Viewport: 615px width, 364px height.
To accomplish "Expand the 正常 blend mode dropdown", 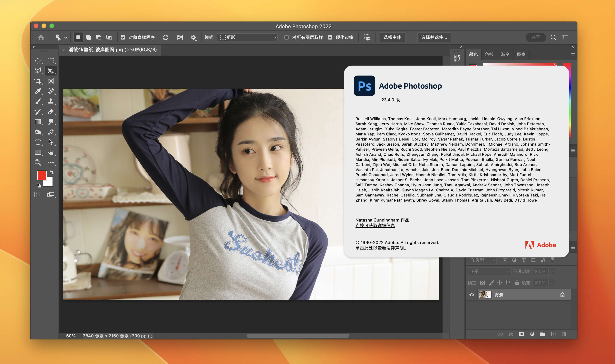I will (x=489, y=271).
